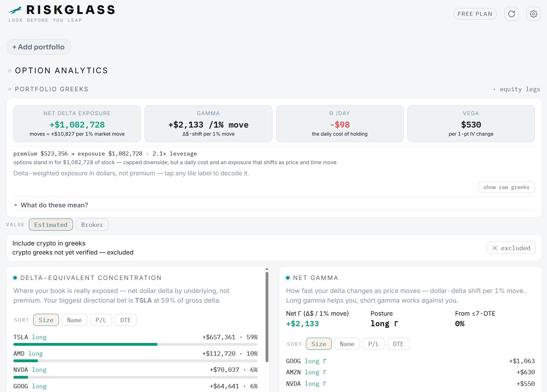
Task: Select the GOOG long Γ row
Action: click(x=410, y=361)
